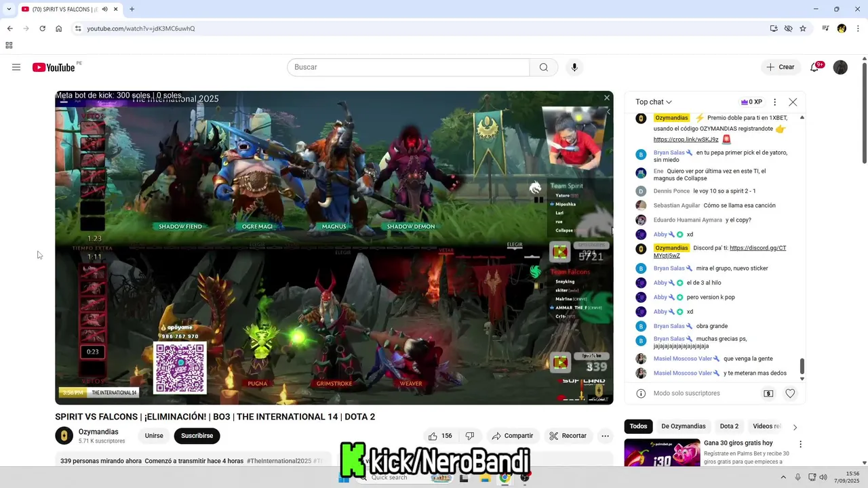Click the chat info icon beside Modo solo suscriptores
The height and width of the screenshot is (488, 868).
coord(641,393)
